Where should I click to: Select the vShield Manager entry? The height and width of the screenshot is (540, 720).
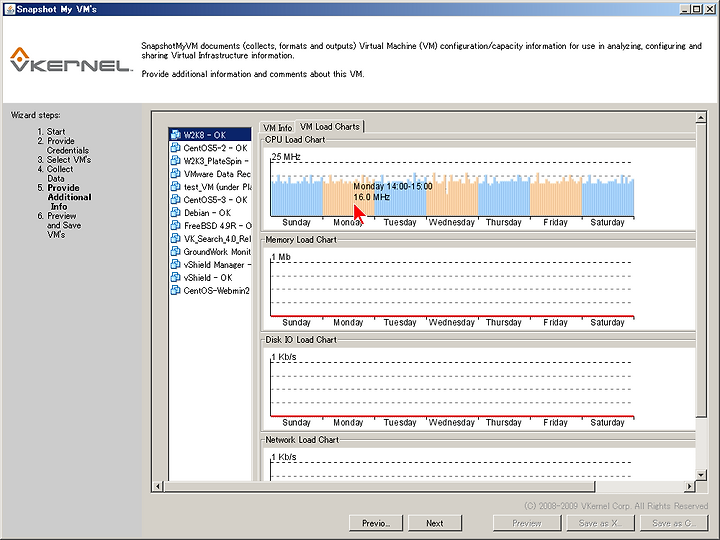[x=210, y=264]
